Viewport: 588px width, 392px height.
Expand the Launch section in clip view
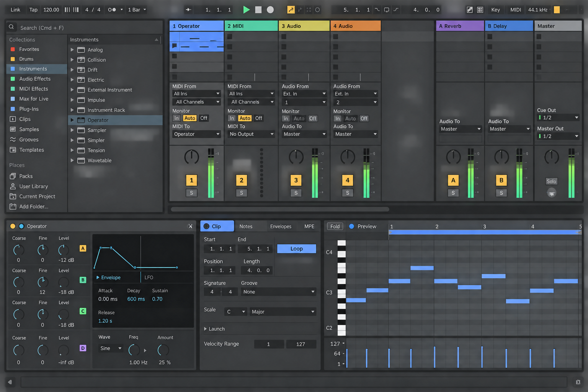(206, 329)
